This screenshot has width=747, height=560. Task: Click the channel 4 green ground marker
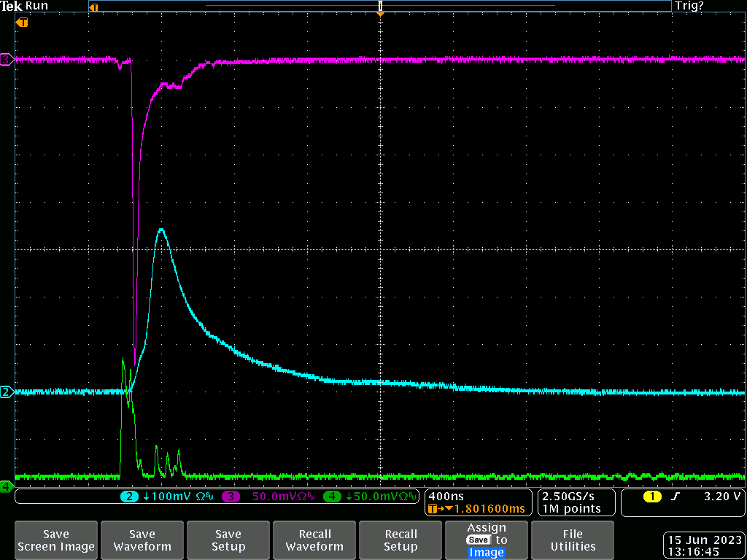coord(6,486)
